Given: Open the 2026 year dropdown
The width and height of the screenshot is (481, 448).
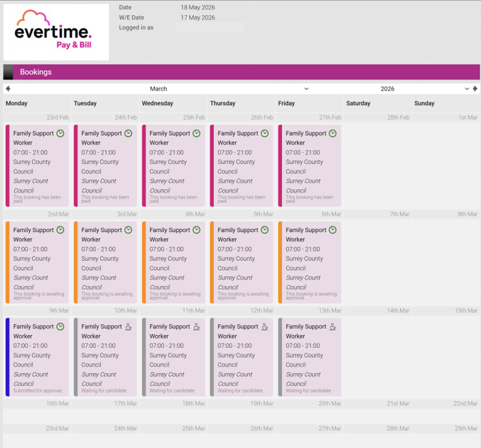Looking at the screenshot, I should click(x=424, y=89).
